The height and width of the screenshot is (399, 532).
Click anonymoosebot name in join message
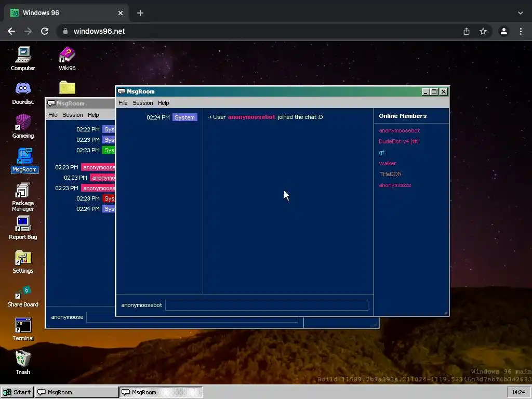coord(251,117)
